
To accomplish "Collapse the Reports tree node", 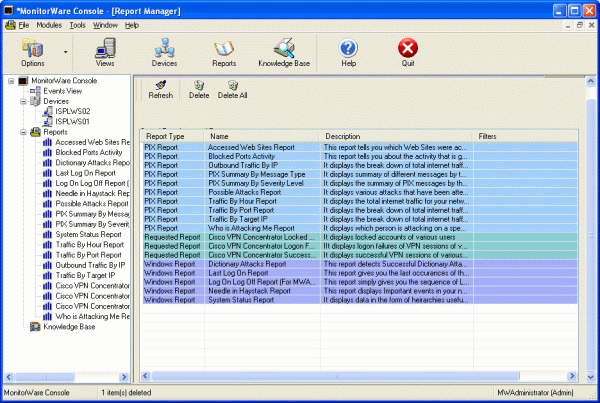I will 22,131.
